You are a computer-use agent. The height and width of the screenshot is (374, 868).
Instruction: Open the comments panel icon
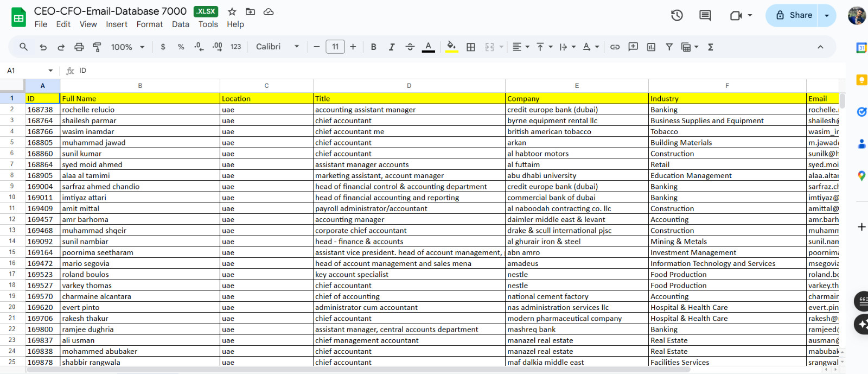[705, 15]
